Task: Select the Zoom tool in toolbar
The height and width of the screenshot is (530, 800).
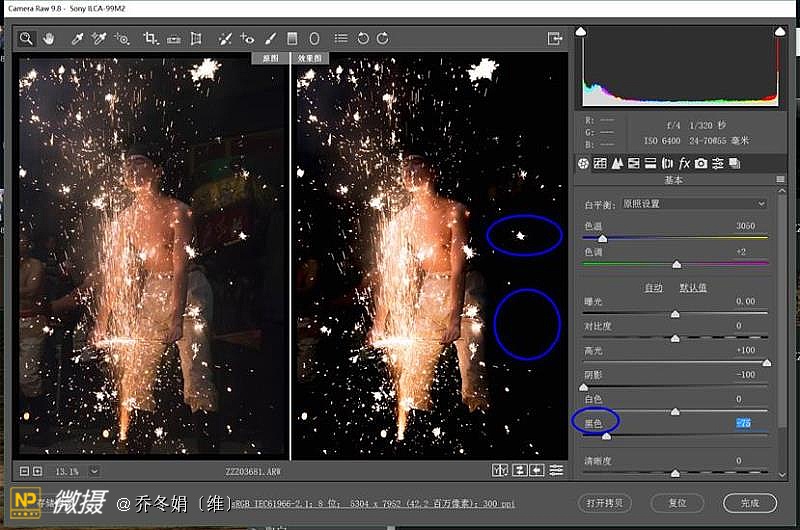Action: point(27,39)
